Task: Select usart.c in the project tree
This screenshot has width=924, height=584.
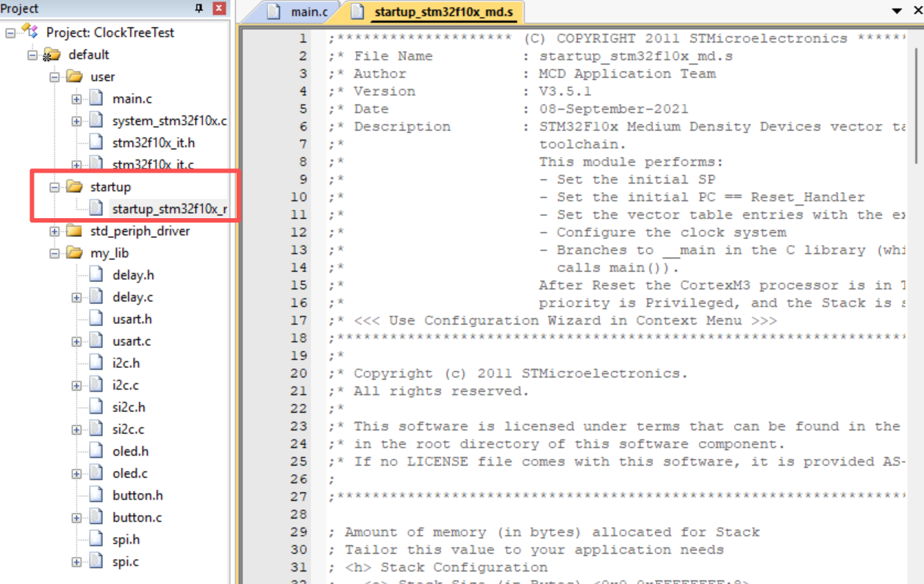Action: (x=132, y=341)
